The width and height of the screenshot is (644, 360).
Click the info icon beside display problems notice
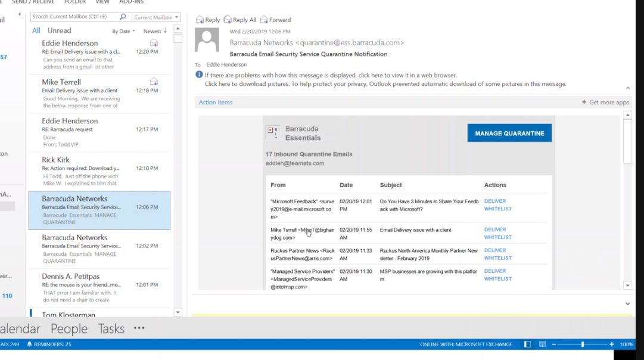click(x=199, y=75)
